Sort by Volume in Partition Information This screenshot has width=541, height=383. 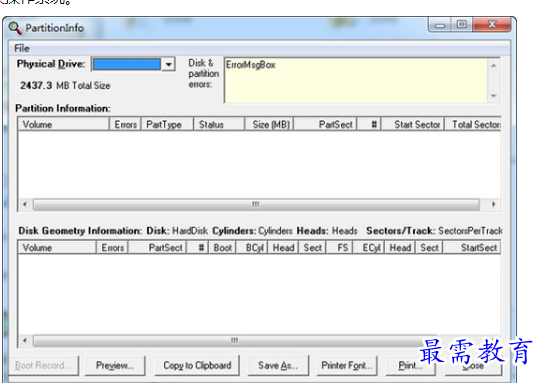(x=63, y=124)
